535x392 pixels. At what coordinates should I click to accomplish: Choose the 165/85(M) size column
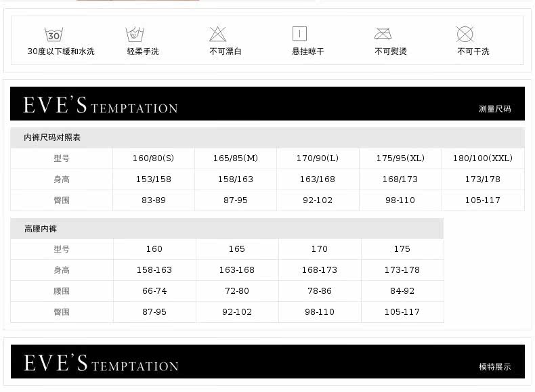[x=236, y=158]
